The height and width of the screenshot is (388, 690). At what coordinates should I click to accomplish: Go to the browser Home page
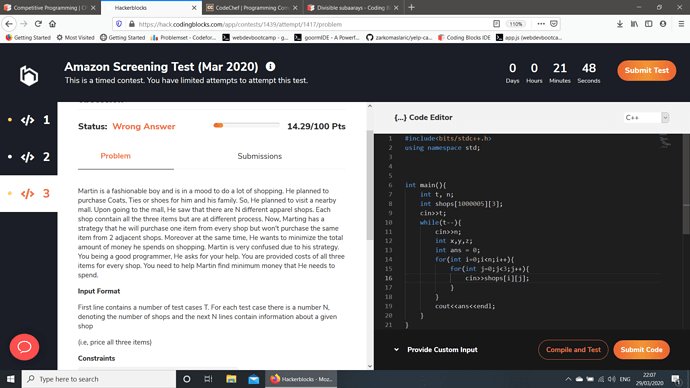point(52,24)
